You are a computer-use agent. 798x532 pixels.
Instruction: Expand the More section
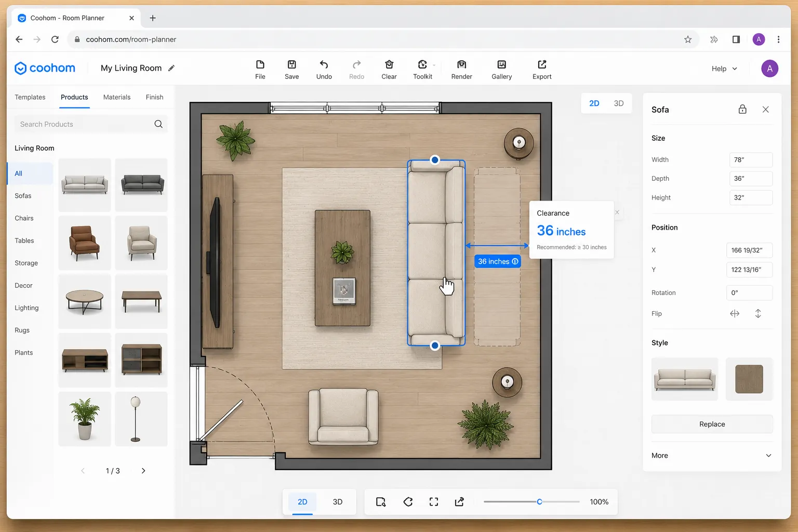click(x=712, y=456)
